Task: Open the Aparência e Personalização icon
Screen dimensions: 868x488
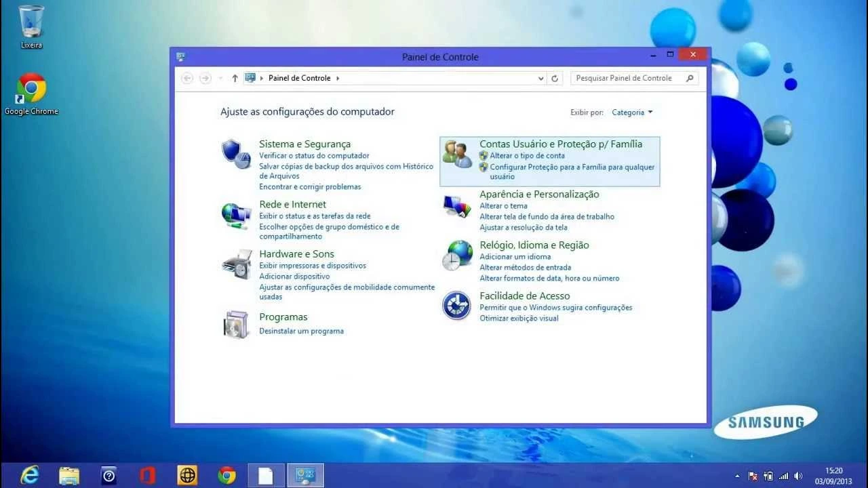Action: click(x=457, y=205)
